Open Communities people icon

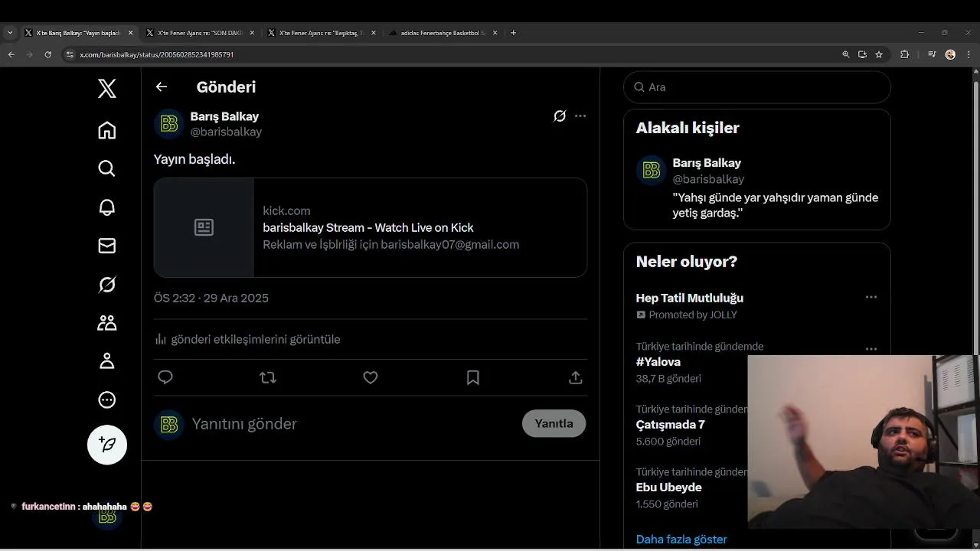point(107,323)
